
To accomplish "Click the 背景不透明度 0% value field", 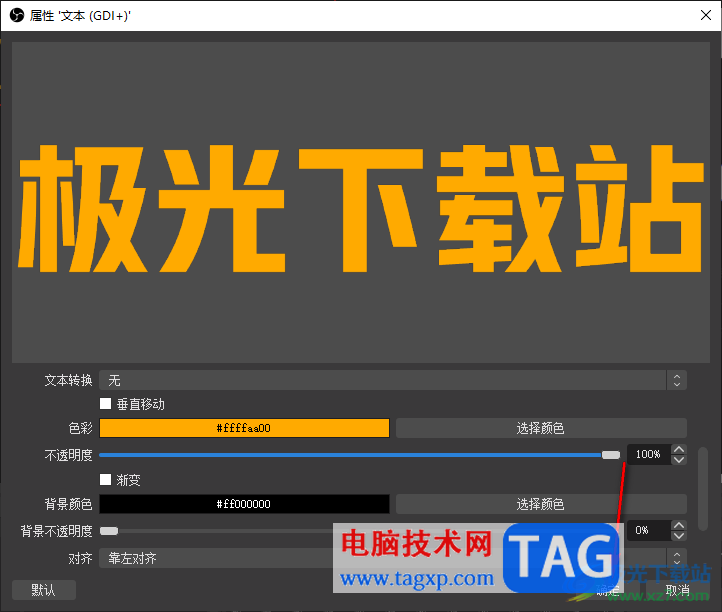I will [x=648, y=530].
